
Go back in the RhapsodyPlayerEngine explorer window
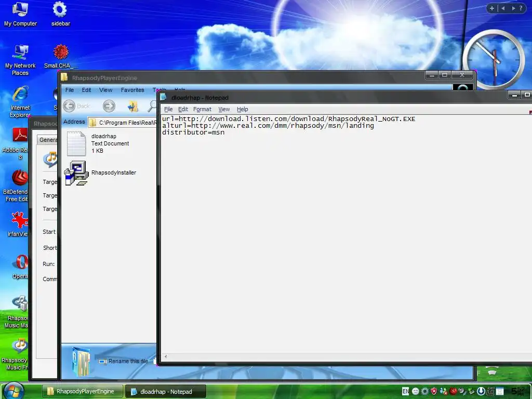[77, 106]
